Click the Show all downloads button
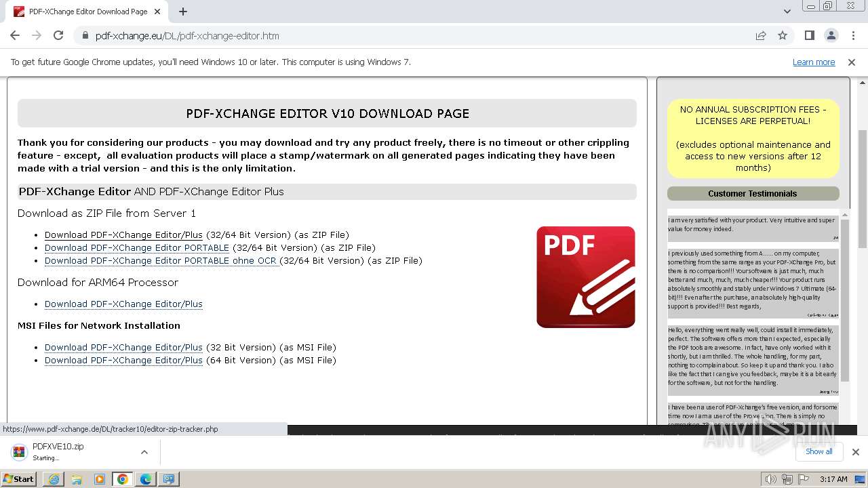Image resolution: width=868 pixels, height=488 pixels. pos(818,451)
